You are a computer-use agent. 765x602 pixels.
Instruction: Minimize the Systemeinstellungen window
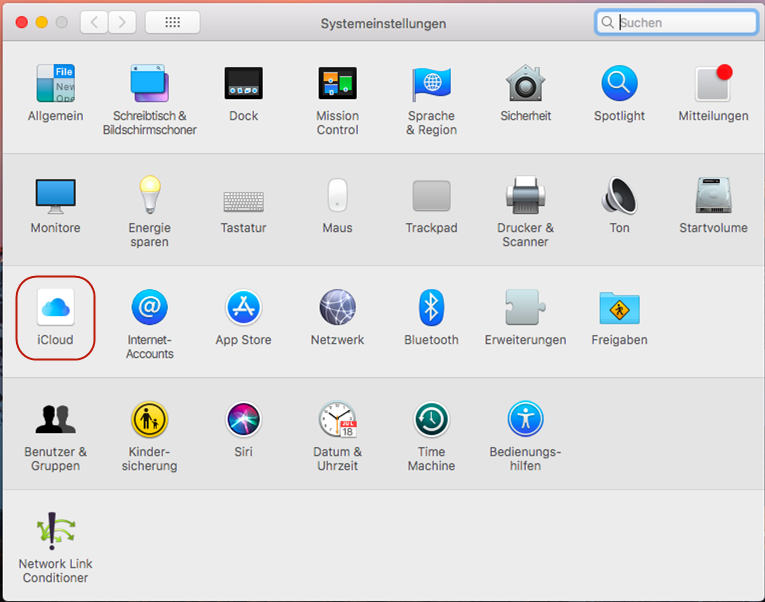click(42, 22)
